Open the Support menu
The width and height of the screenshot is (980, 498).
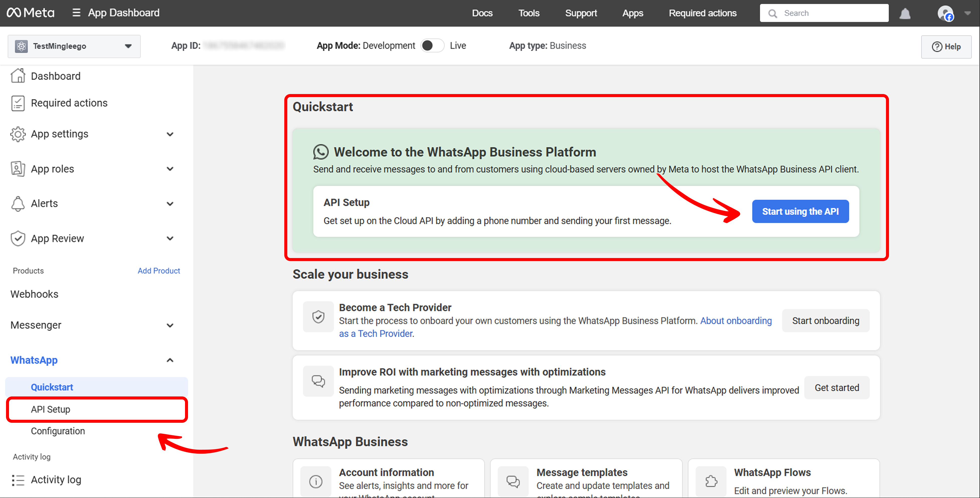[581, 13]
